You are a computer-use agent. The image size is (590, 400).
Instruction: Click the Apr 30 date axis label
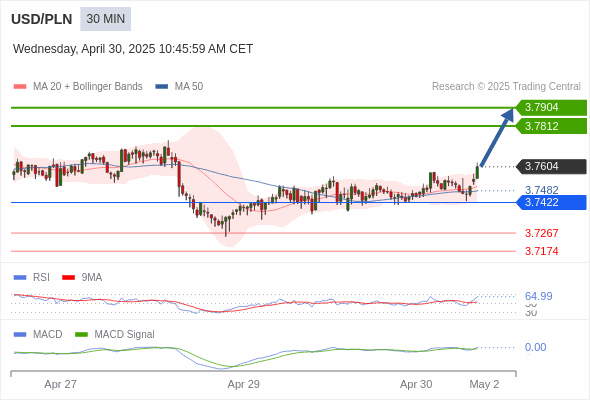[x=416, y=384]
